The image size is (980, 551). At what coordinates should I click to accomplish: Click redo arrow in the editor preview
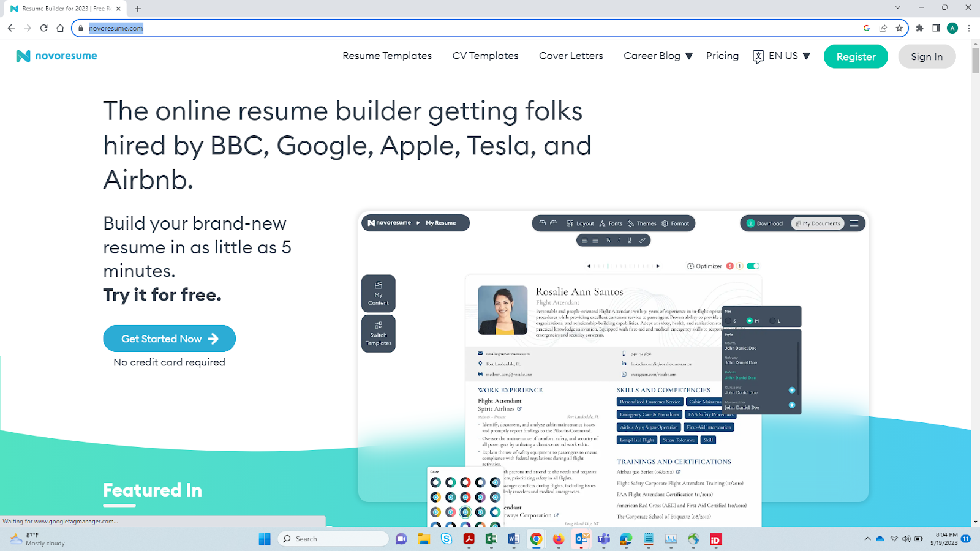553,223
